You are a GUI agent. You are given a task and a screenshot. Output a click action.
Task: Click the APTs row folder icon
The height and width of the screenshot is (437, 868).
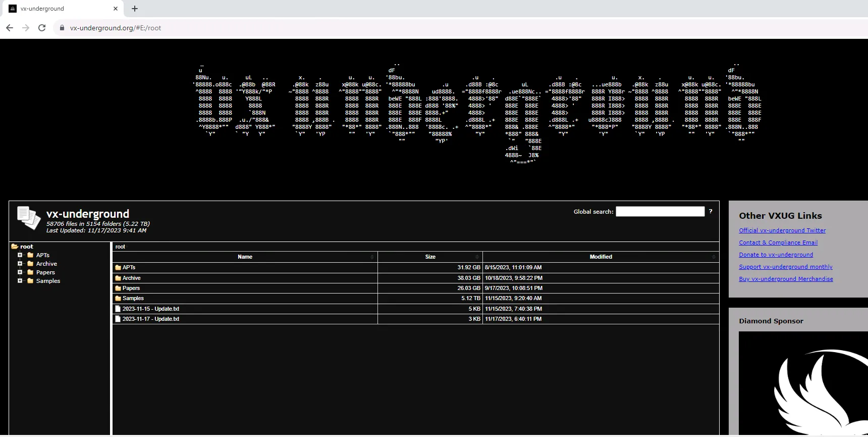118,267
